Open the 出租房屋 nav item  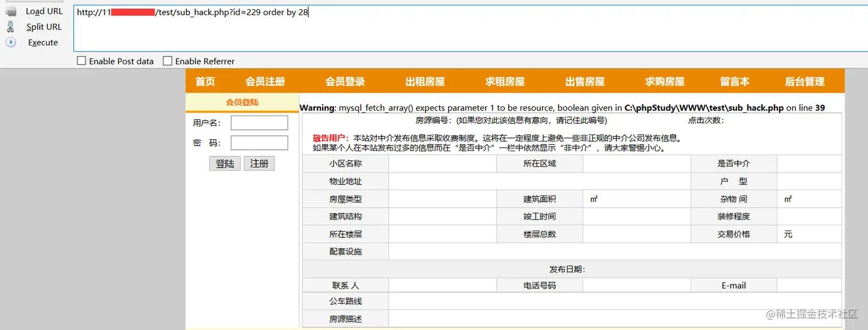pos(425,82)
